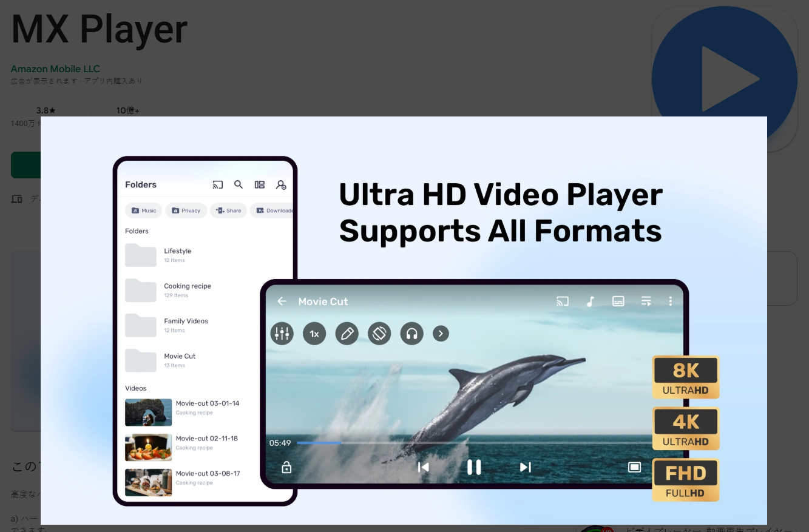809x532 pixels.
Task: Click the Videos section label
Action: pyautogui.click(x=136, y=388)
